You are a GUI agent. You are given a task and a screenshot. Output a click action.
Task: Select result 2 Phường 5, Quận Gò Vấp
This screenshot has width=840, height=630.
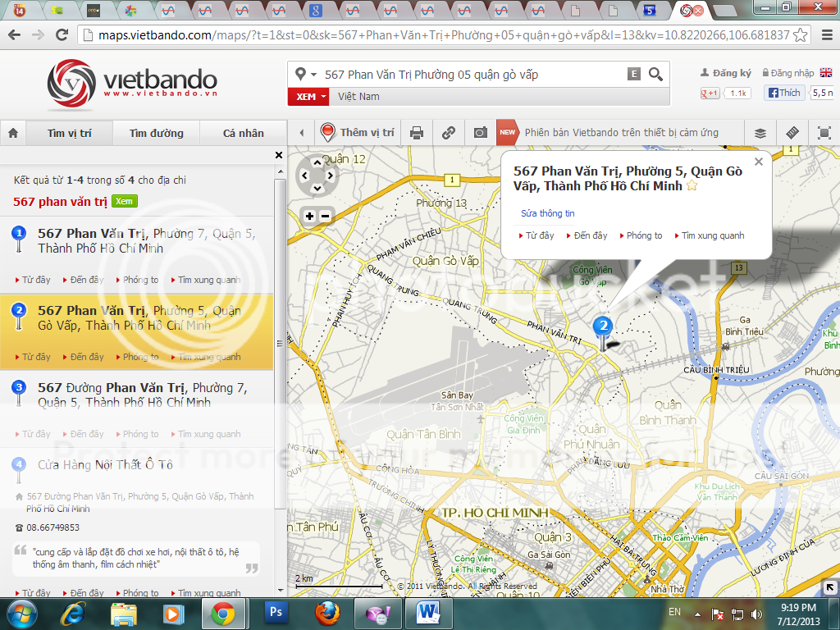137,331
